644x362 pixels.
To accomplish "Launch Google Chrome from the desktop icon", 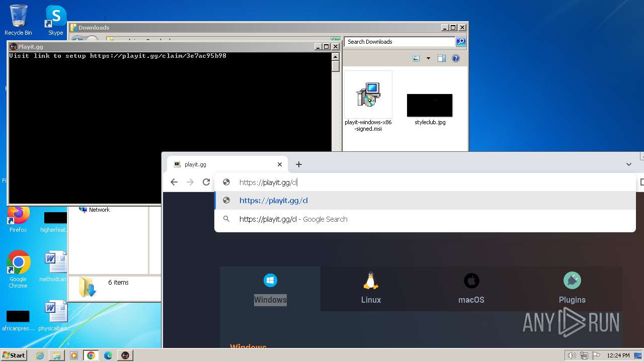I will [x=18, y=269].
